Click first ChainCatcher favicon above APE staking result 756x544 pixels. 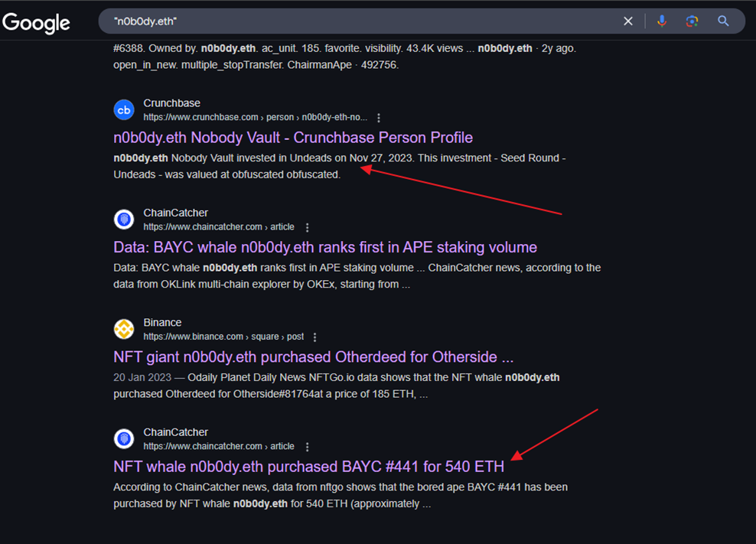click(x=124, y=220)
